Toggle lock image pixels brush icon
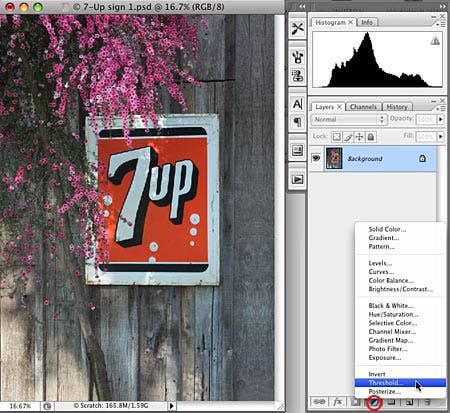The height and width of the screenshot is (413, 450). tap(348, 137)
